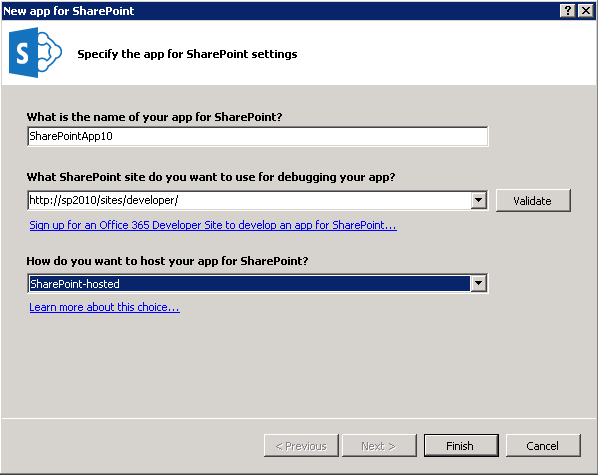Open help with the question mark button
Image resolution: width=598 pixels, height=475 pixels.
(x=567, y=11)
